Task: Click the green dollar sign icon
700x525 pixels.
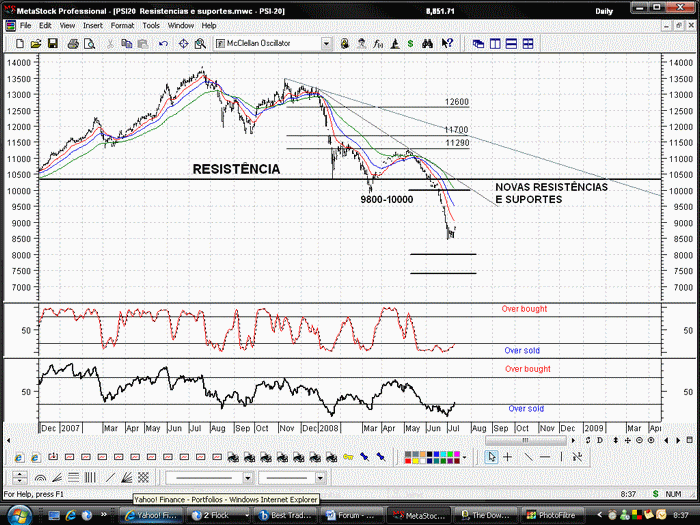Action: 410,43
